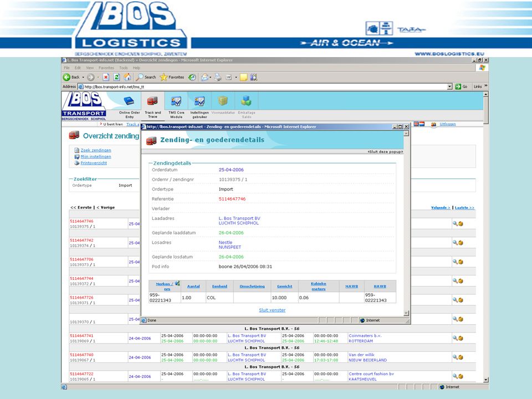Click the Mail icon in toolbar
Image resolution: width=532 pixels, height=399 pixels.
coord(204,78)
